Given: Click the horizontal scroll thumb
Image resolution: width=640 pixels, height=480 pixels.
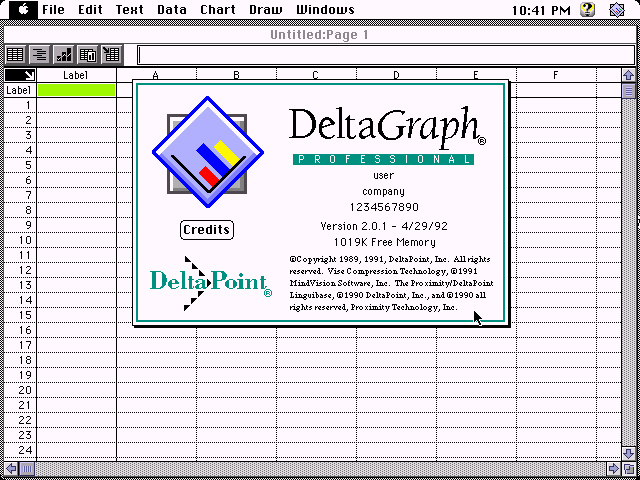Looking at the screenshot, I should click(x=27, y=469).
